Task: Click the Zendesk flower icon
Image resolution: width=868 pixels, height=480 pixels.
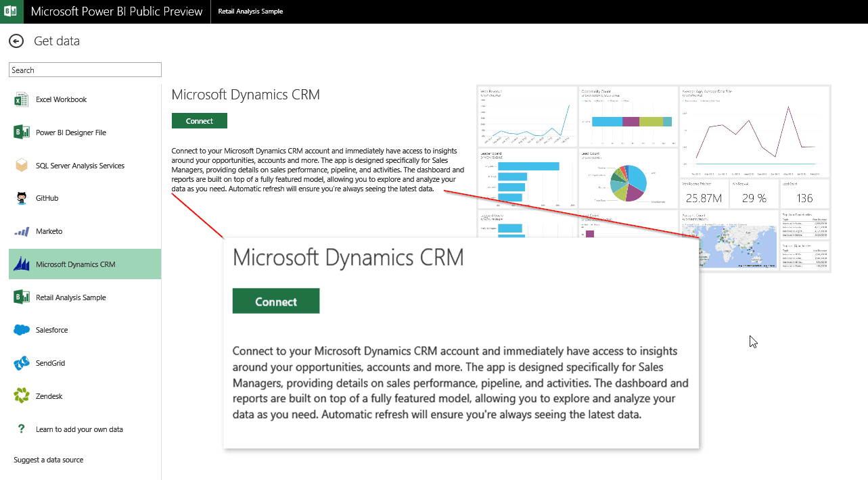Action: tap(22, 396)
